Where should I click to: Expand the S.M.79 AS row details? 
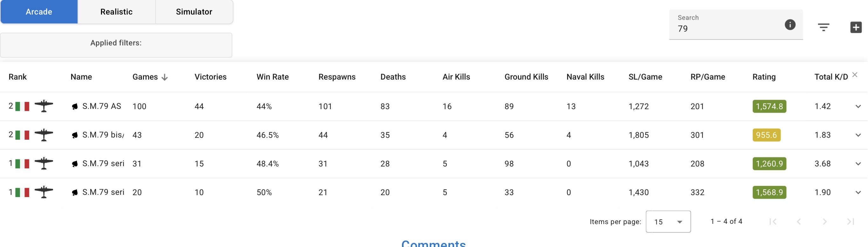pos(858,106)
